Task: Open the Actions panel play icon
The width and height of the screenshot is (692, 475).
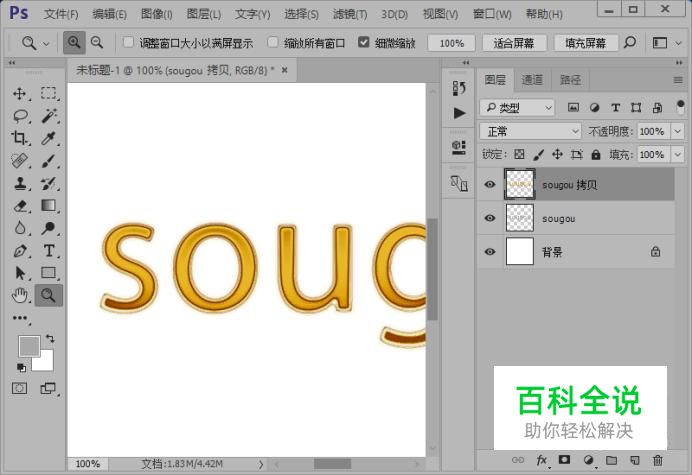Action: [459, 113]
